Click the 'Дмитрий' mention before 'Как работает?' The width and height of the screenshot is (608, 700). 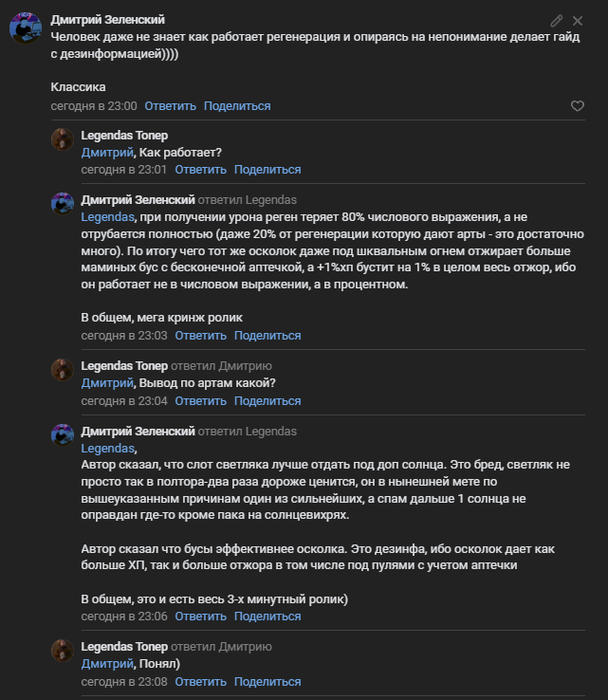106,153
